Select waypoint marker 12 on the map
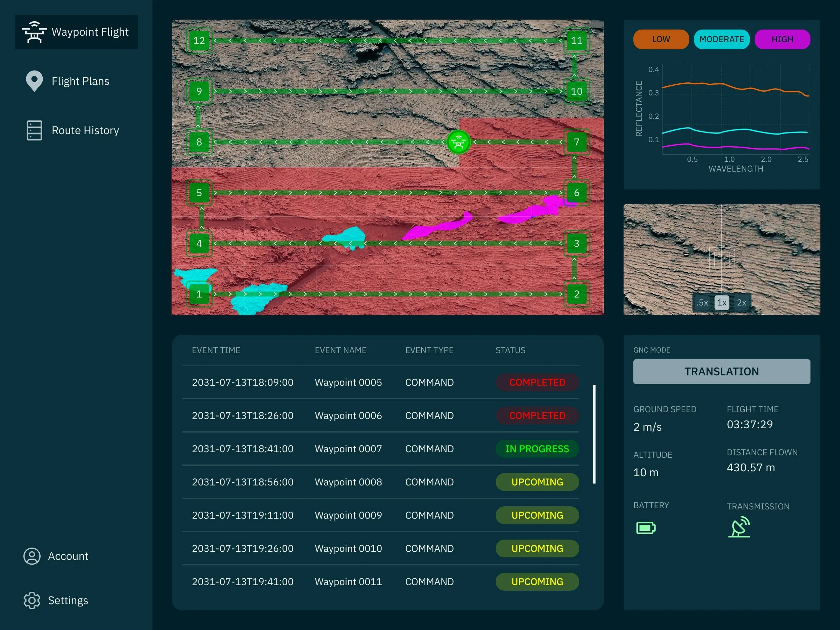Image resolution: width=840 pixels, height=630 pixels. (x=199, y=41)
